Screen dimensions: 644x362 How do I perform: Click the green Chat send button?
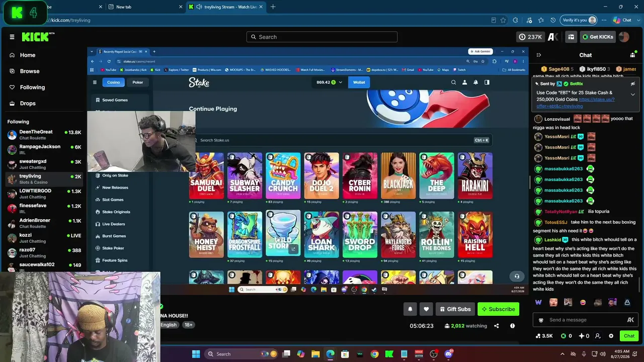tap(629, 336)
